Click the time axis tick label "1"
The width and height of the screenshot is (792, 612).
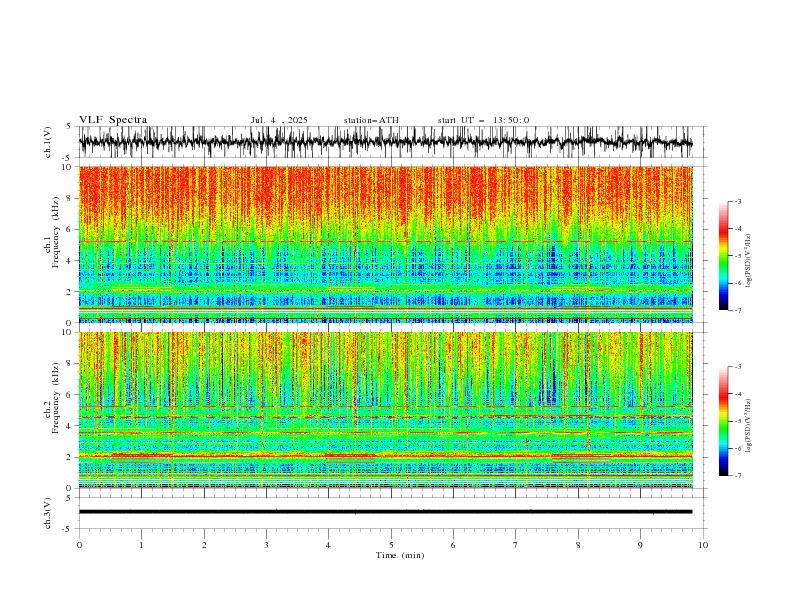point(141,545)
